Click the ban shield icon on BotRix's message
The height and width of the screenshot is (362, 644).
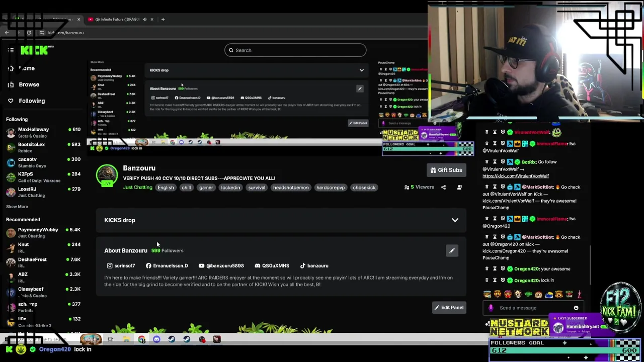(502, 162)
